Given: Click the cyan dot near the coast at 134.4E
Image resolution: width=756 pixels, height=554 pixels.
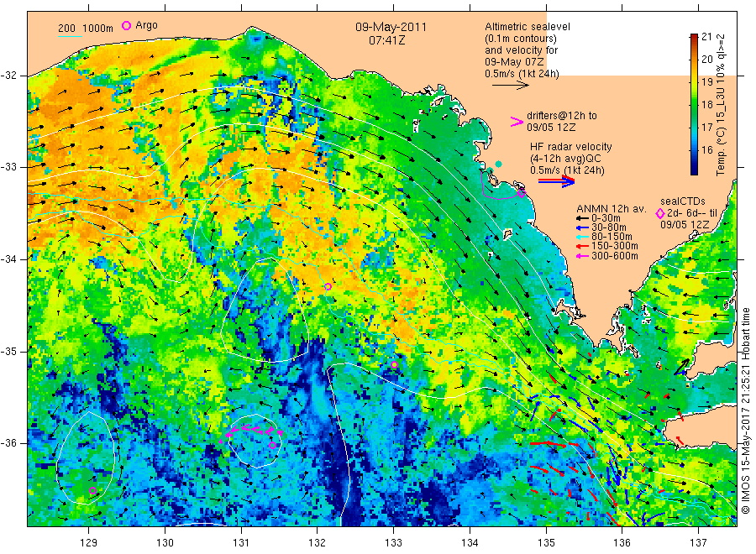Looking at the screenshot, I should click(498, 165).
